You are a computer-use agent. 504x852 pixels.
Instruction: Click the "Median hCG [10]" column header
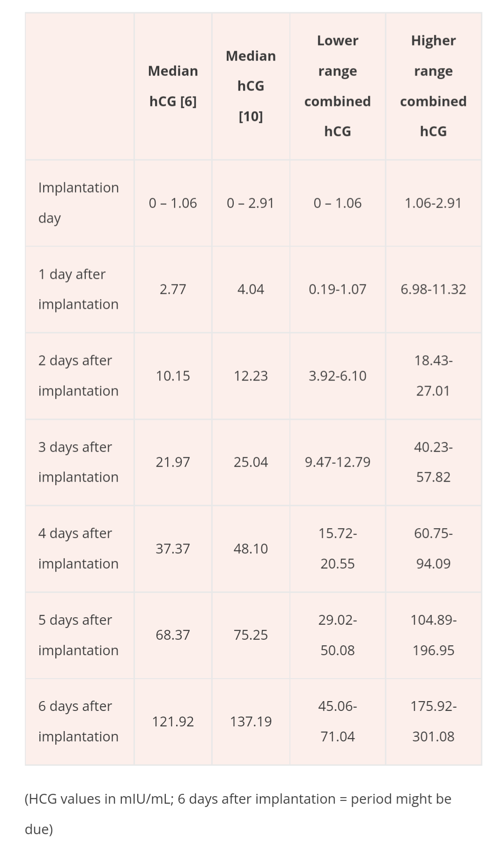pos(251,86)
